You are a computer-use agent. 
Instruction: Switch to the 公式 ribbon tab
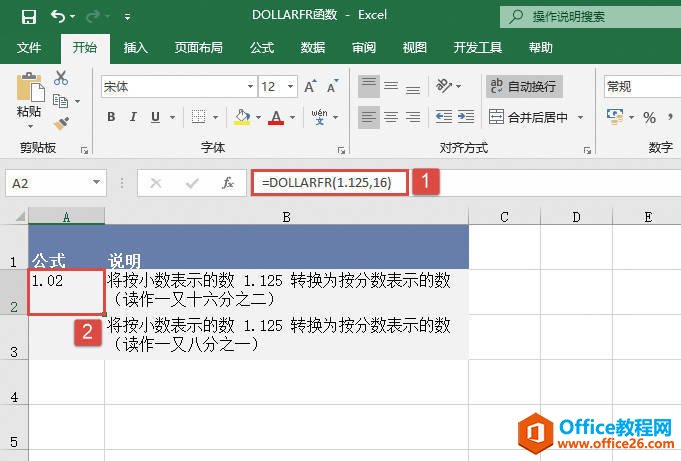(x=261, y=47)
